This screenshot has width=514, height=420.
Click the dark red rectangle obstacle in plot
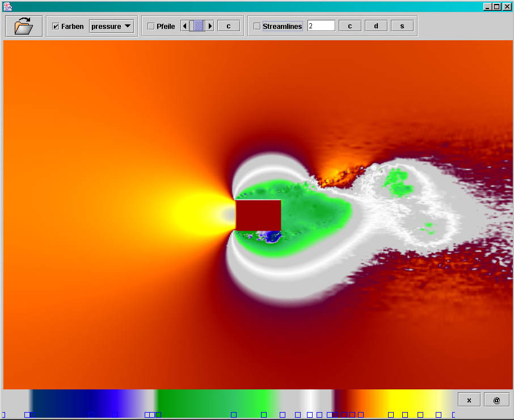tap(258, 215)
